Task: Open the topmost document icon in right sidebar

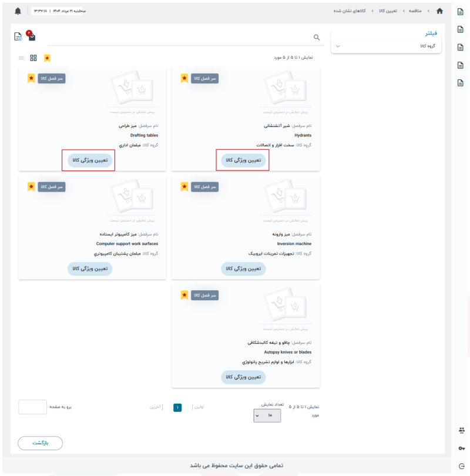Action: [x=460, y=12]
